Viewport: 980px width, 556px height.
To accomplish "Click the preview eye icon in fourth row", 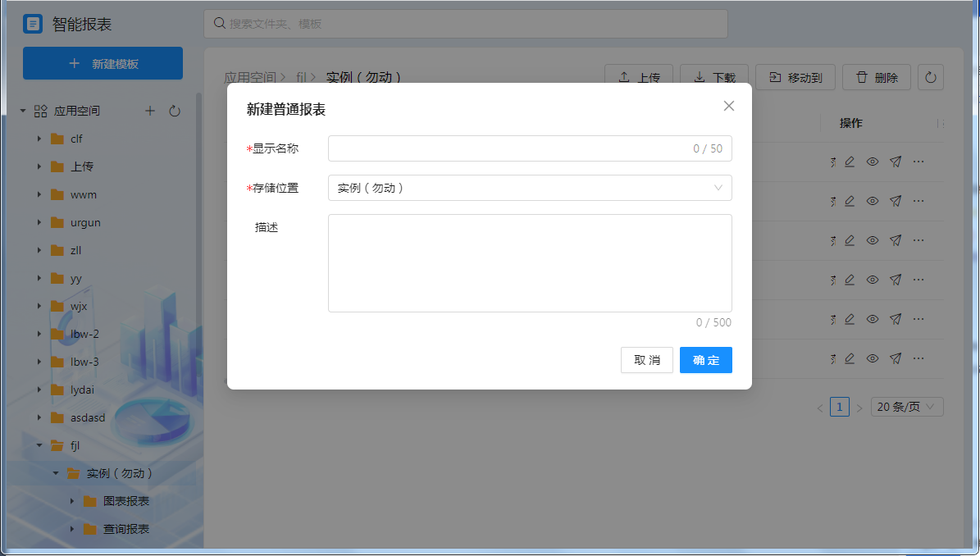I will pyautogui.click(x=873, y=280).
